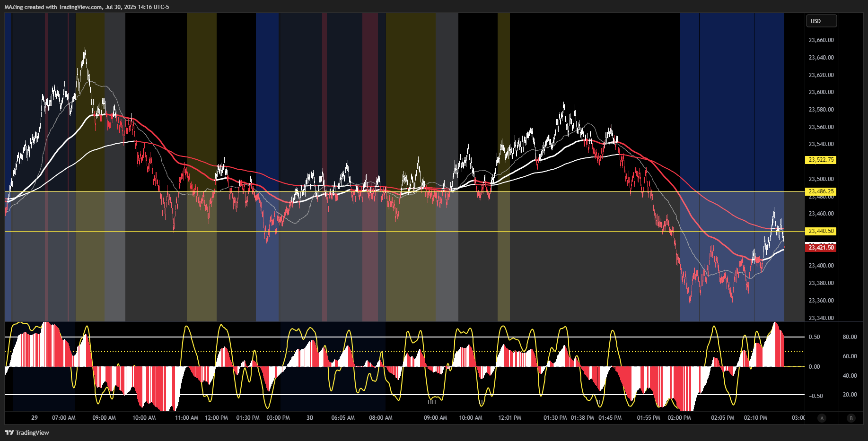
Task: Click the HH marker in the oscillator pane
Action: point(432,402)
